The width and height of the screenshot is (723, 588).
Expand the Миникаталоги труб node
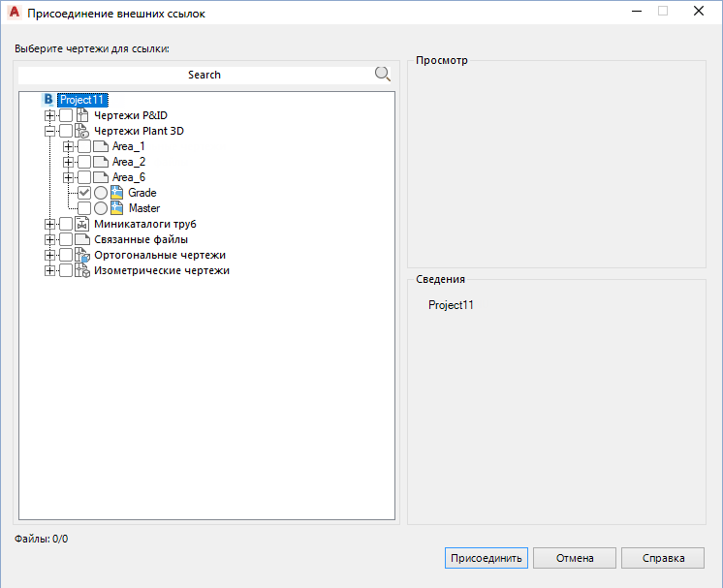tap(49, 224)
